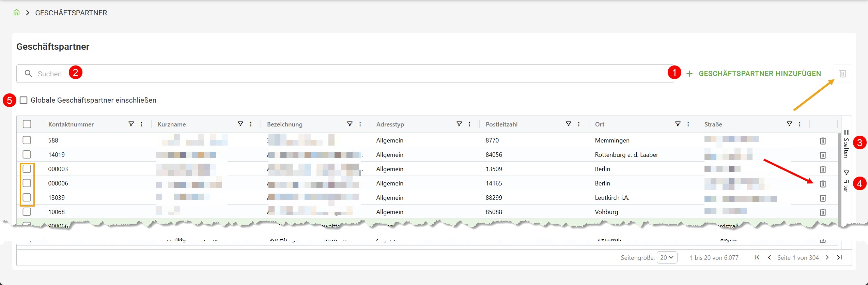868x285 pixels.
Task: Delete the Leutkirch i.A. row
Action: (822, 198)
